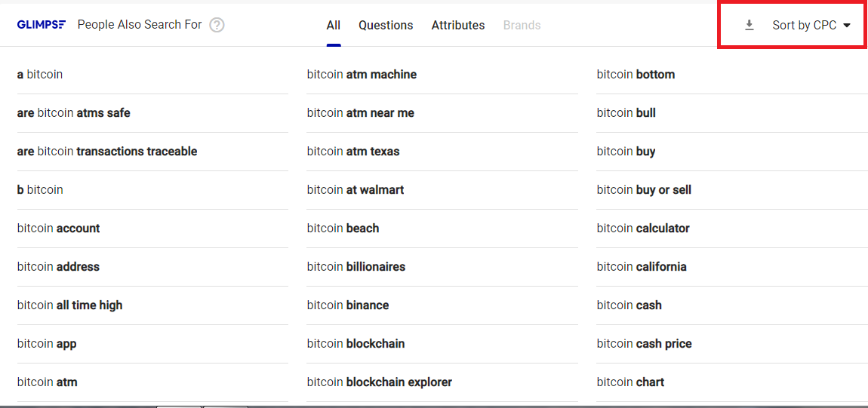Choose 'bitcoin atm near me' keyword
Image resolution: width=868 pixels, height=408 pixels.
point(361,113)
